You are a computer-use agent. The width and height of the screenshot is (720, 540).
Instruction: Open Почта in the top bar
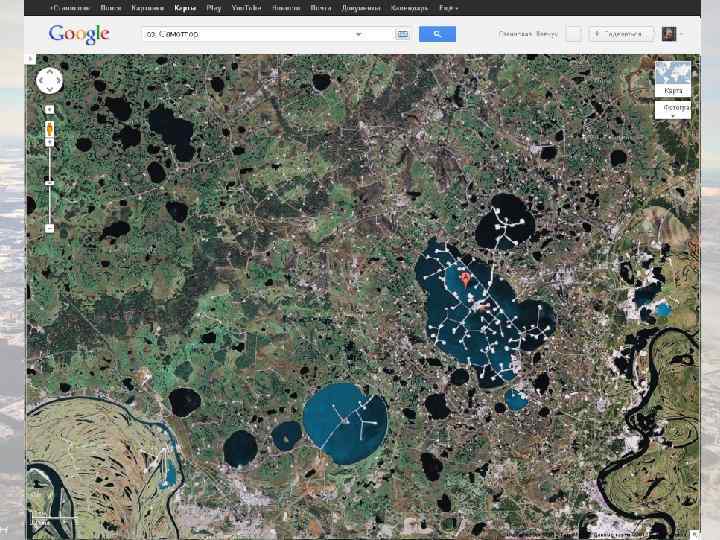point(321,8)
